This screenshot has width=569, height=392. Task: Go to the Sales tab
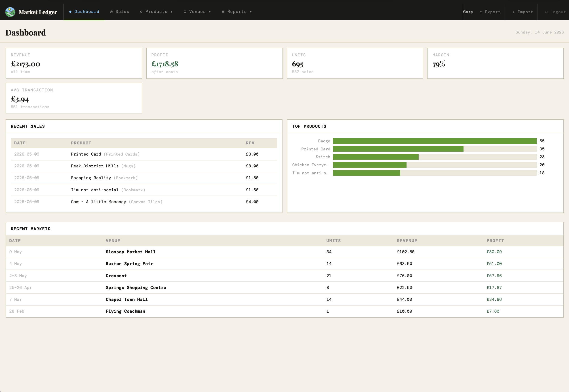pos(120,12)
